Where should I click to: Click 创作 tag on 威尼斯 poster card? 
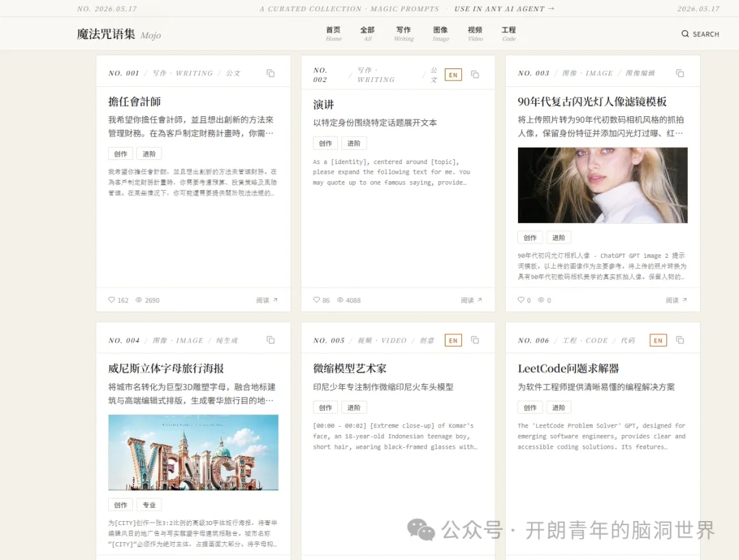click(x=120, y=505)
